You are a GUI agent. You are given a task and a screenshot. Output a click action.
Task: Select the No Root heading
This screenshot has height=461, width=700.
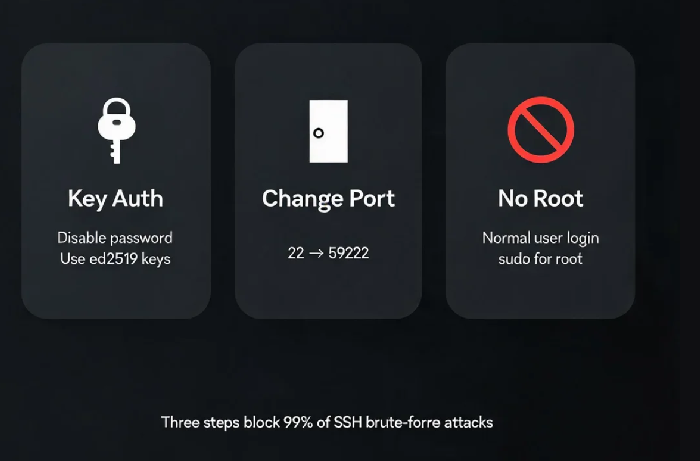tap(541, 199)
